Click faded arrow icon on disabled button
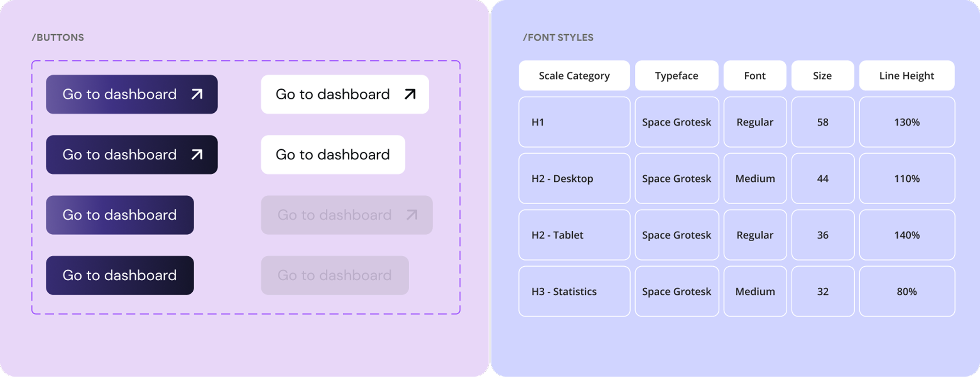 pyautogui.click(x=412, y=215)
